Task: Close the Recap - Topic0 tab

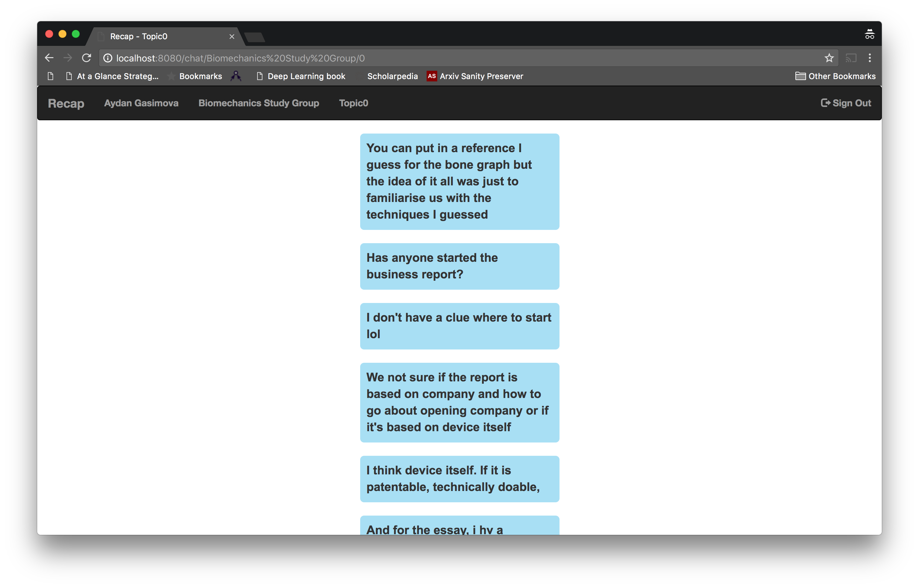Action: (x=232, y=37)
